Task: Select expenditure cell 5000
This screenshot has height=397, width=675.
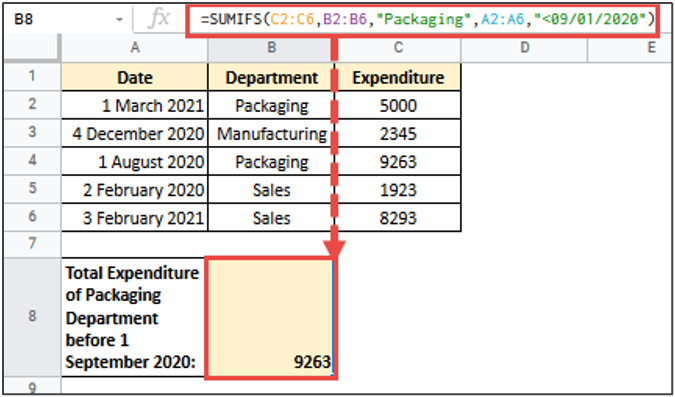Action: coord(398,105)
